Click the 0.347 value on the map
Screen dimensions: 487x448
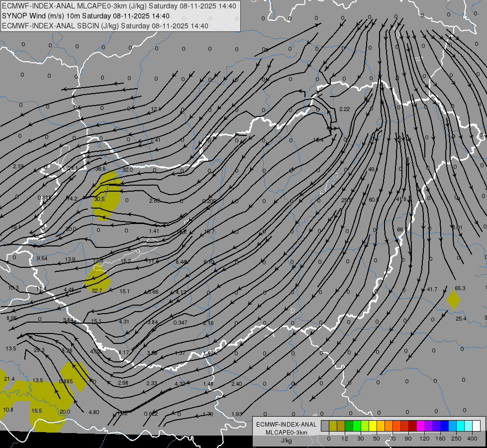tap(180, 323)
